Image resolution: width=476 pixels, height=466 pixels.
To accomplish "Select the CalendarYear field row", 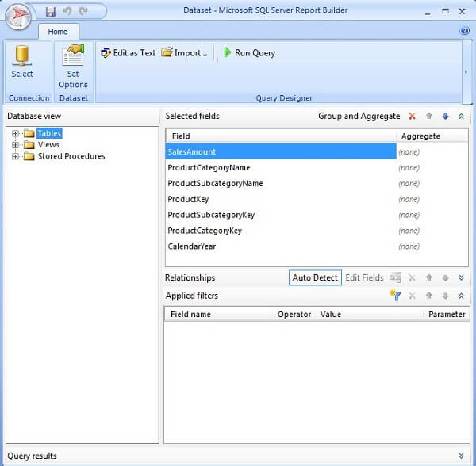I will pyautogui.click(x=281, y=246).
